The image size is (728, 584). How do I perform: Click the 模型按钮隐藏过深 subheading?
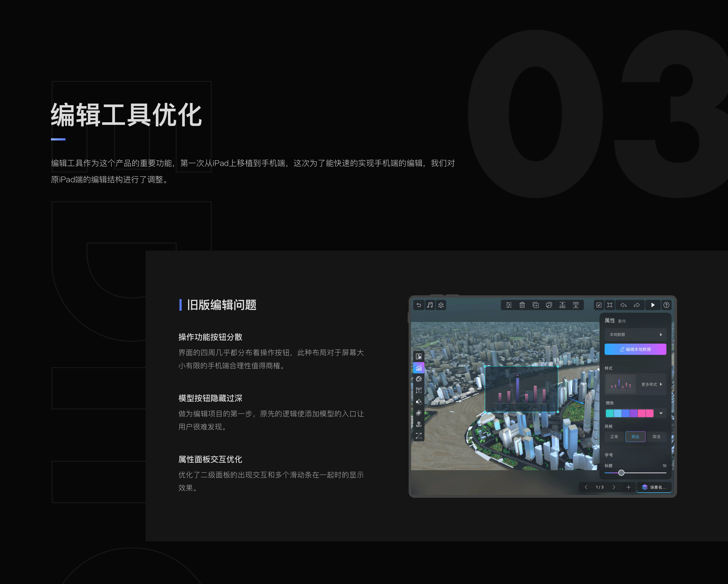(x=210, y=398)
